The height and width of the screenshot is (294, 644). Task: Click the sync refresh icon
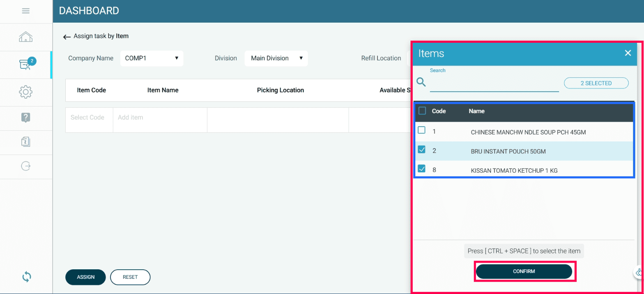pos(26,277)
